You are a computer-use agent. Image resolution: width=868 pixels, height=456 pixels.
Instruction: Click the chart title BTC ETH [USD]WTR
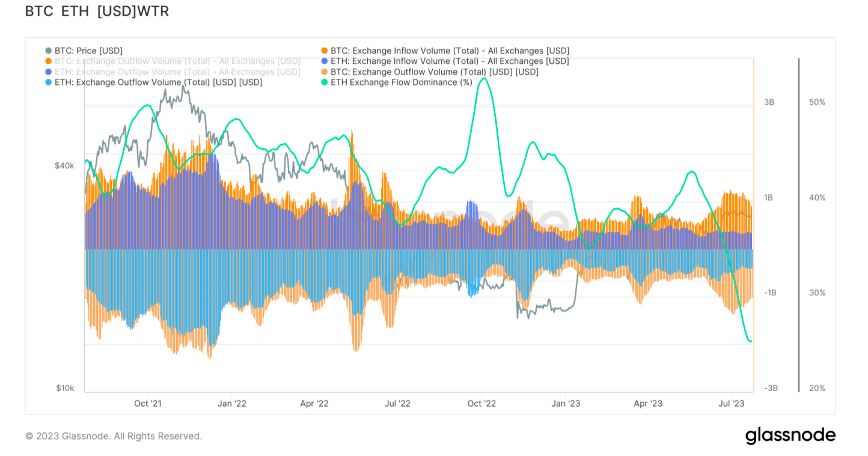point(97,11)
